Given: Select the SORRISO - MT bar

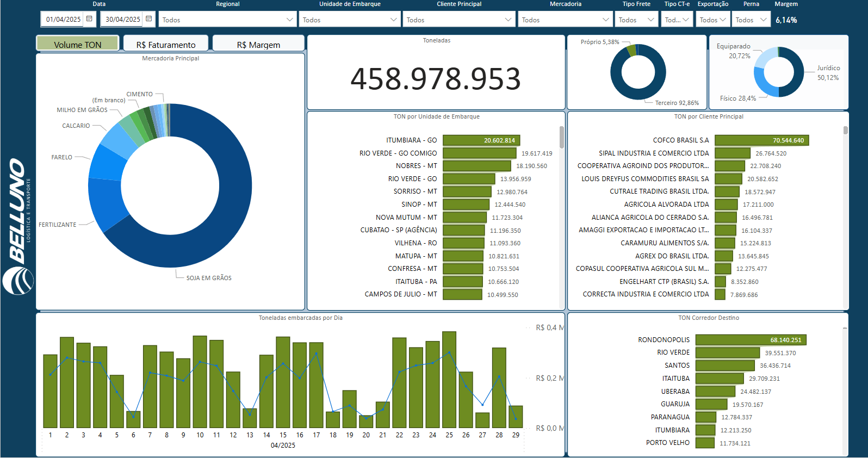Looking at the screenshot, I should 467,191.
